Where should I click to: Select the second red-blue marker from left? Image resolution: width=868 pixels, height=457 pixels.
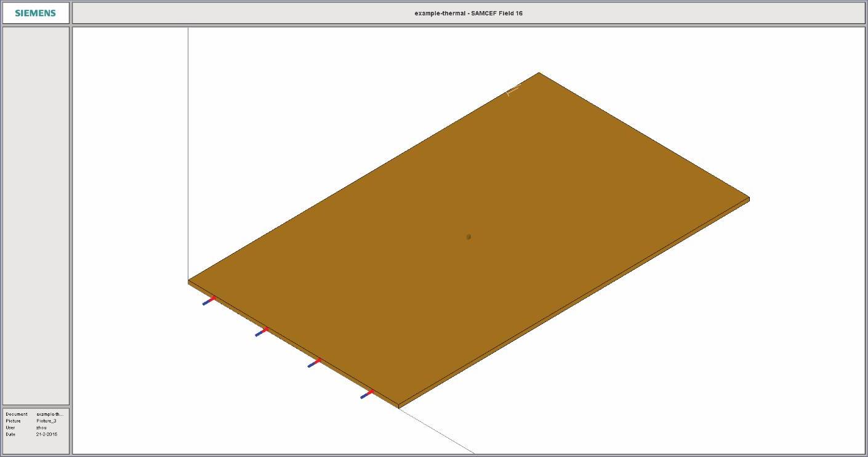tap(262, 332)
